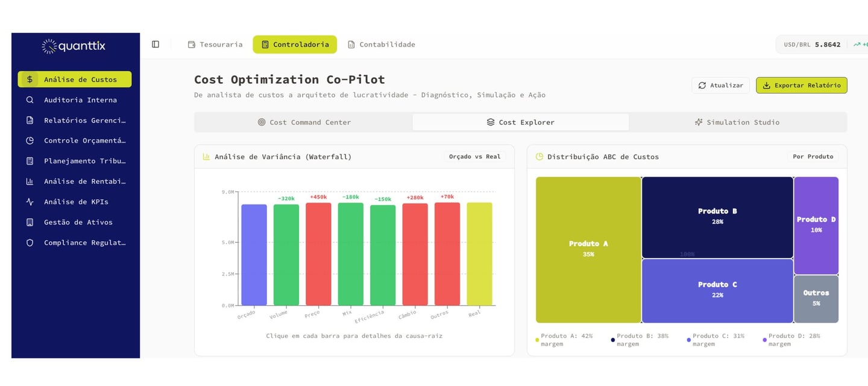
Task: Select the Cost Command Center tab
Action: [304, 122]
